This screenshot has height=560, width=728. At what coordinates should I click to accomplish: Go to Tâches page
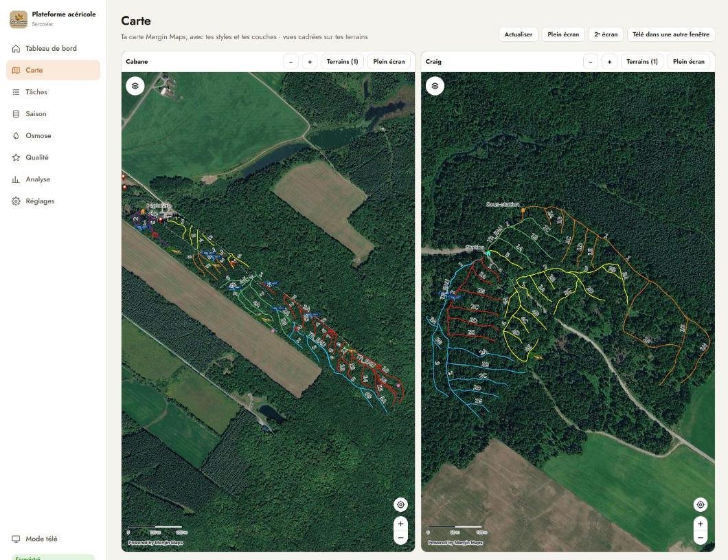coord(53,92)
